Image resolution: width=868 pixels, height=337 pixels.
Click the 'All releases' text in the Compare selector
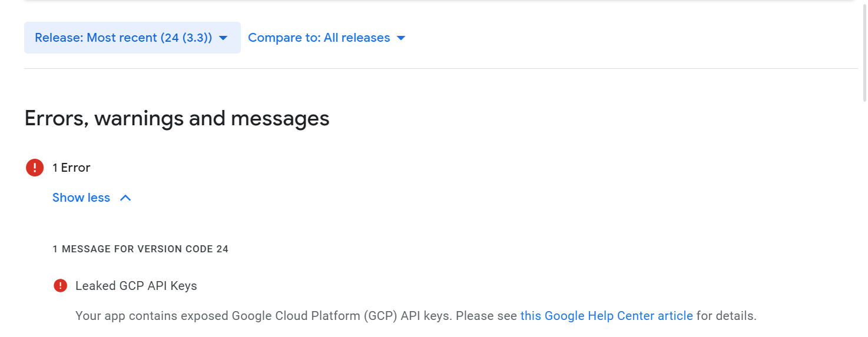pos(357,38)
